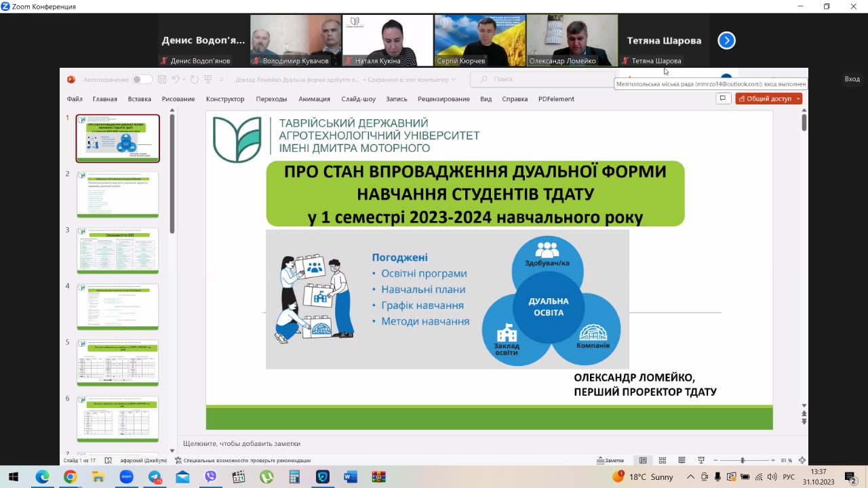Open Word from taskbar
The height and width of the screenshot is (488, 868).
point(351,476)
